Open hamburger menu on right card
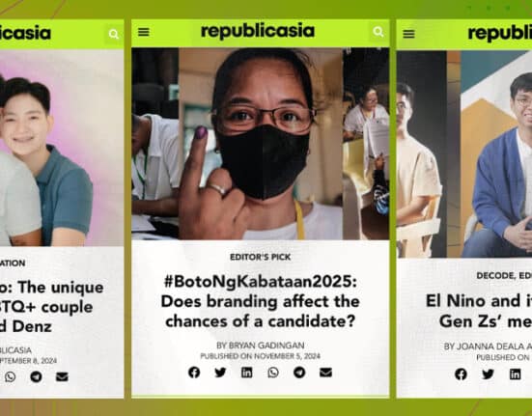The width and height of the screenshot is (532, 416). [x=408, y=34]
